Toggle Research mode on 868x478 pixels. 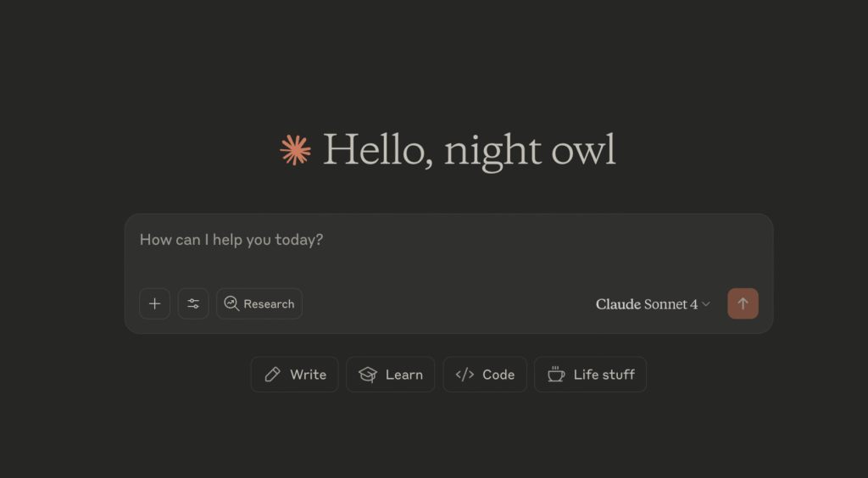click(x=259, y=303)
